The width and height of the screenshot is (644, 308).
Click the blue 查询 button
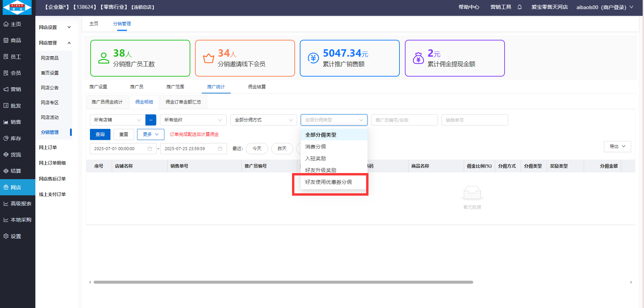pos(100,134)
